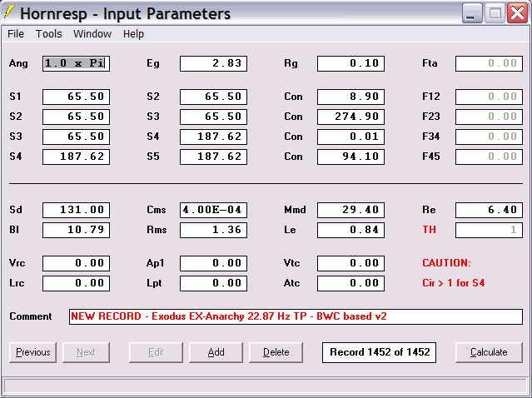Click the F34 field
Viewport: 532px width, 398px height.
[489, 137]
